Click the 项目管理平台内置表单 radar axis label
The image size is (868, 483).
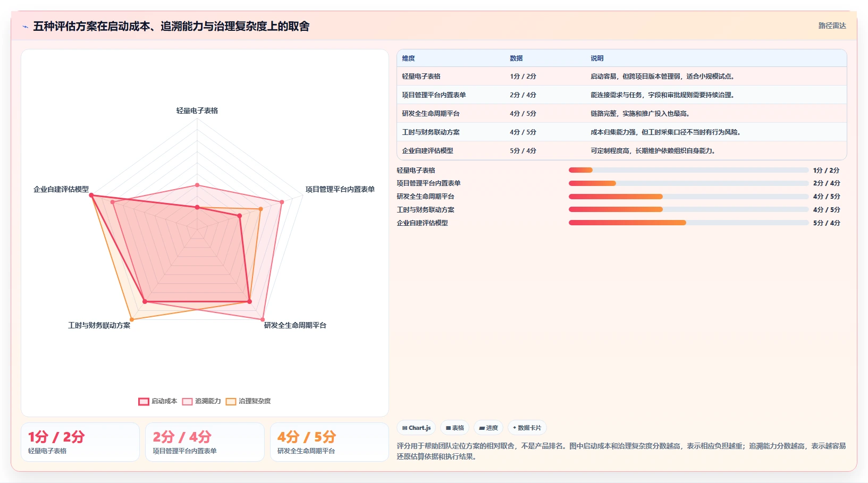click(x=340, y=189)
